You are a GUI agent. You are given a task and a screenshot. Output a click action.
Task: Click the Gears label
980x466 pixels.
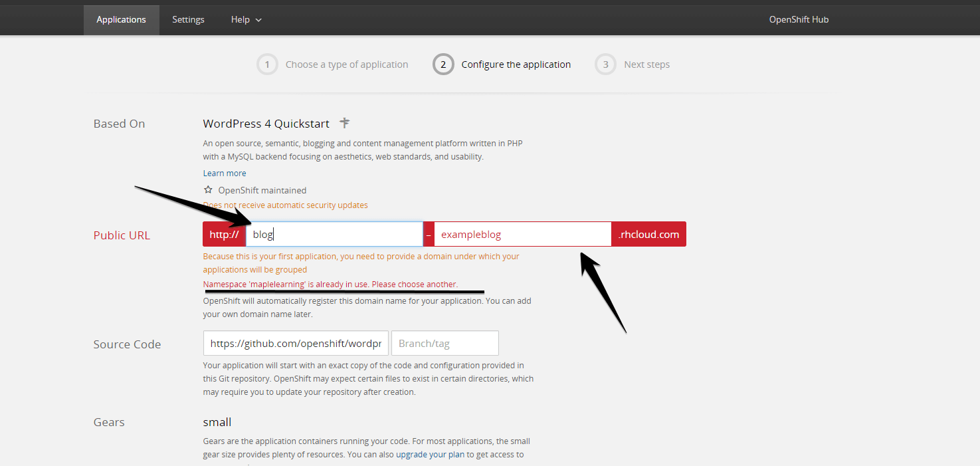109,422
